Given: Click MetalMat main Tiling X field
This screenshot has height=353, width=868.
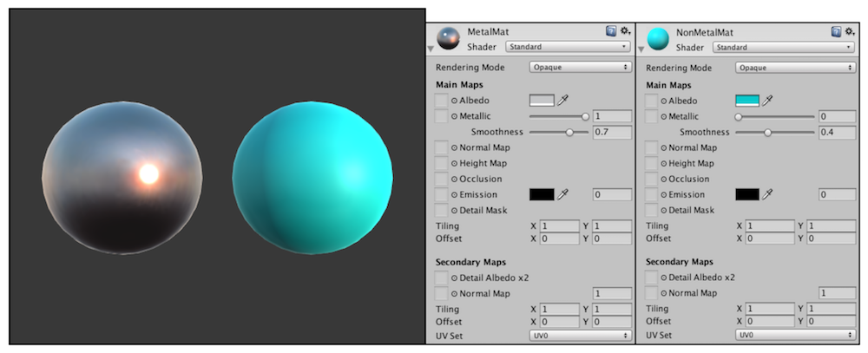Looking at the screenshot, I should pos(559,226).
